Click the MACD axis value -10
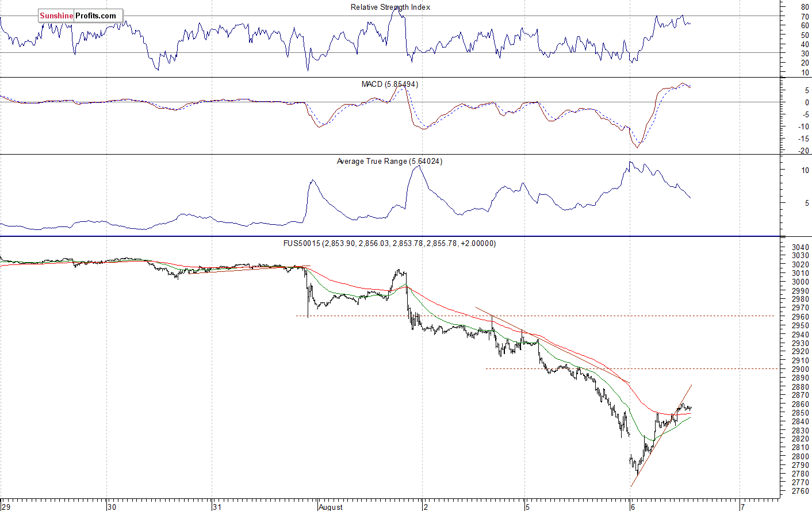The height and width of the screenshot is (511, 812). 803,126
